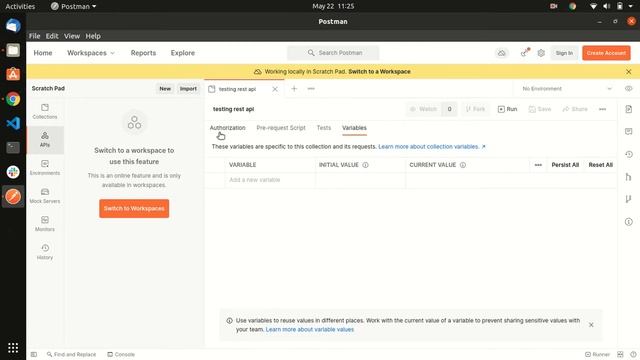Image resolution: width=640 pixels, height=360 pixels.
Task: Switch to the Pre-request Script tab
Action: coord(281,128)
